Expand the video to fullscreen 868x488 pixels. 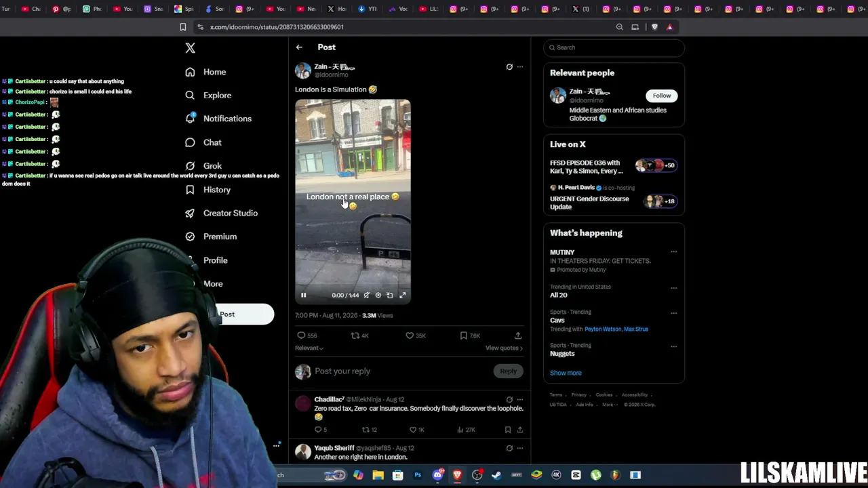(403, 295)
